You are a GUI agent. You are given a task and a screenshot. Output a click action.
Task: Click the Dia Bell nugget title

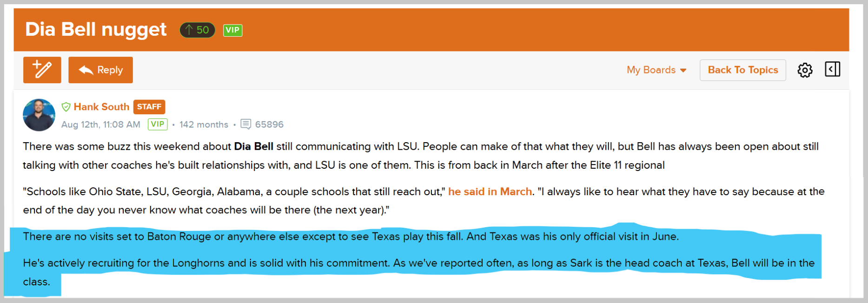pos(96,29)
